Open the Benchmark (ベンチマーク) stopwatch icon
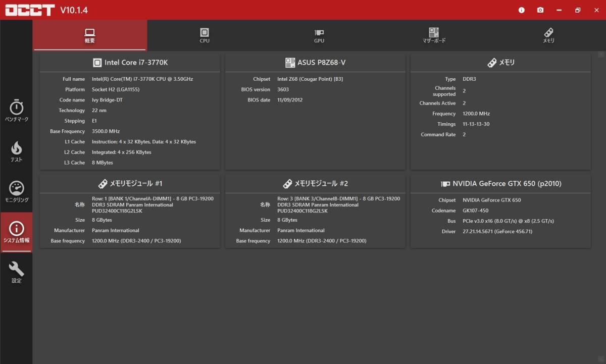The image size is (606, 364). click(17, 111)
